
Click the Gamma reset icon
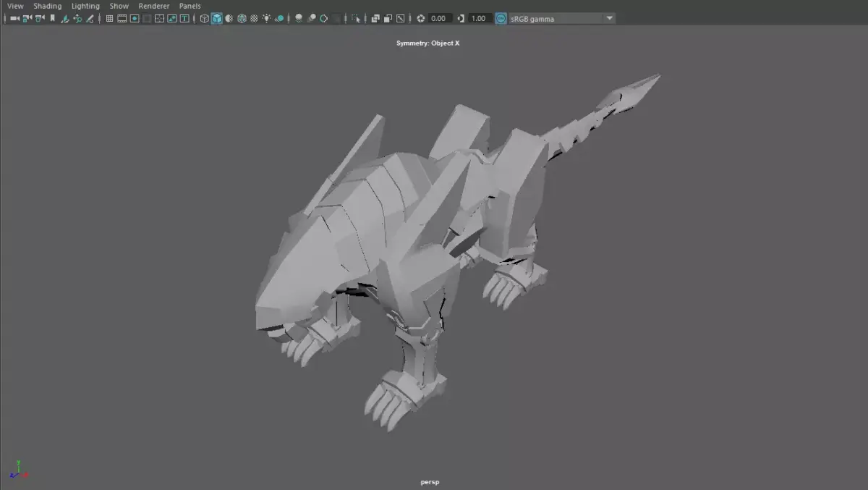pos(461,18)
